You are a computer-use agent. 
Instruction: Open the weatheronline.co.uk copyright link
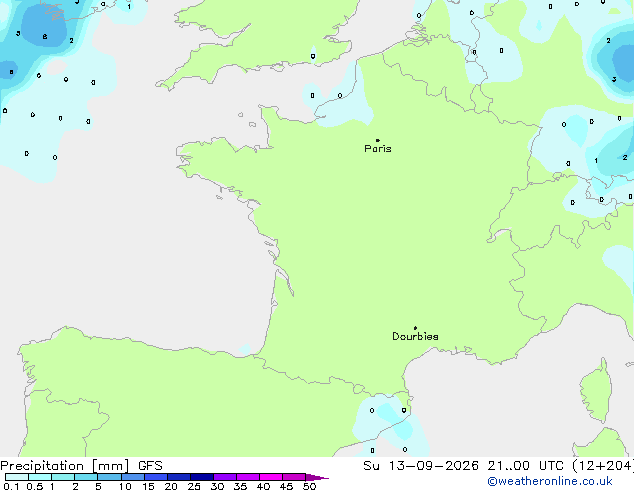coord(550,481)
